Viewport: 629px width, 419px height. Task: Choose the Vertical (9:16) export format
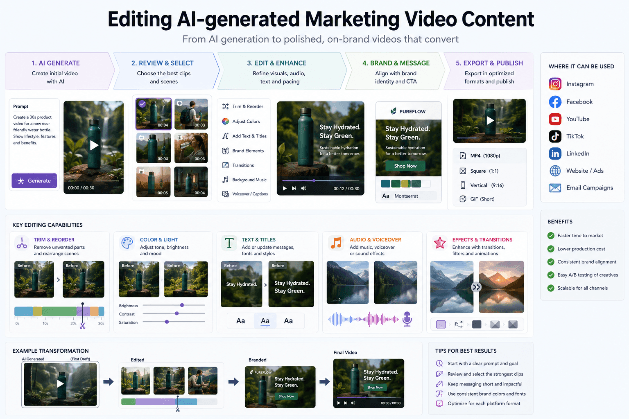tap(489, 185)
